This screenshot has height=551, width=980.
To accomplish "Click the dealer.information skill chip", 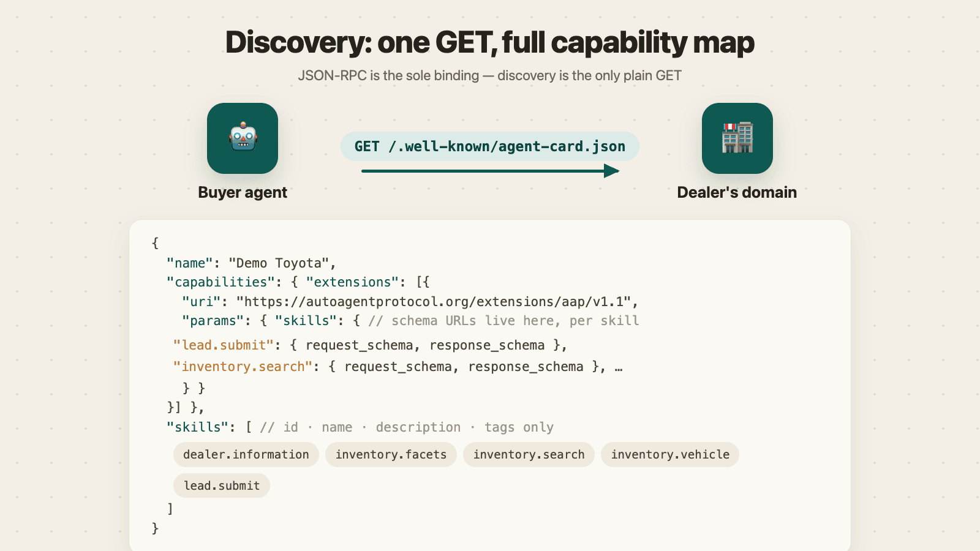I will coord(246,455).
